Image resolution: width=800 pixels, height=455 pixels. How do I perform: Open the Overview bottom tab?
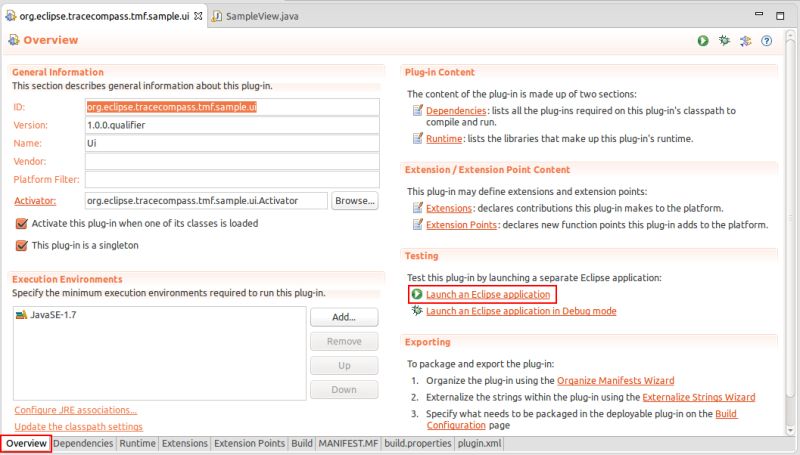point(26,443)
